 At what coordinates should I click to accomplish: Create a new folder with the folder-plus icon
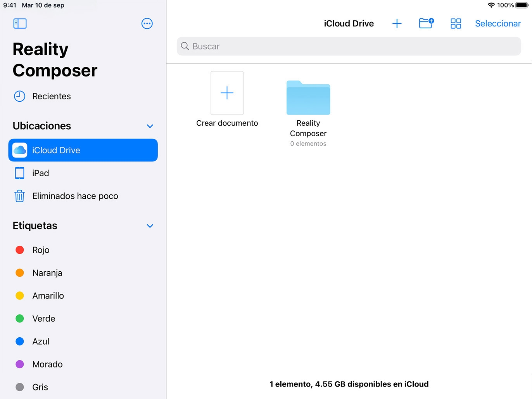(427, 23)
